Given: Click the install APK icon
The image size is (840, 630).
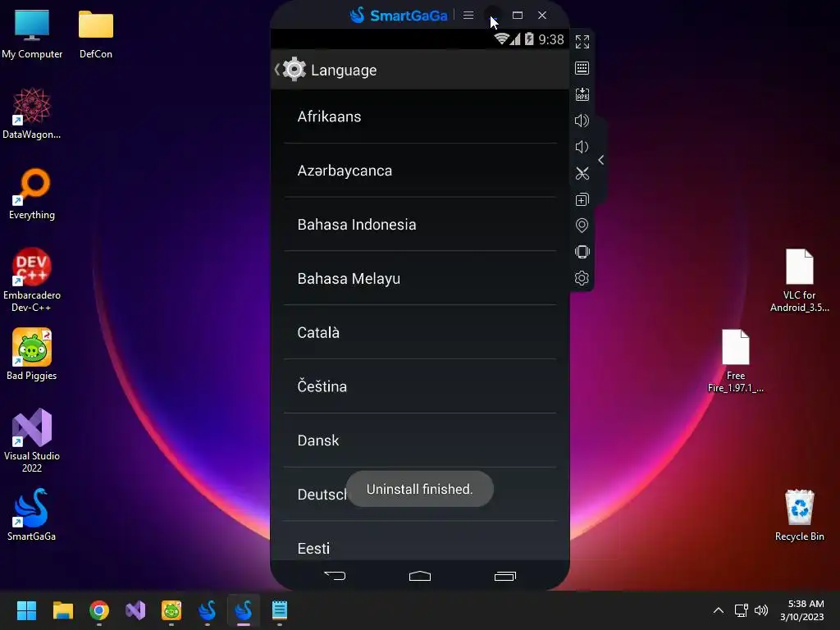Looking at the screenshot, I should (582, 94).
